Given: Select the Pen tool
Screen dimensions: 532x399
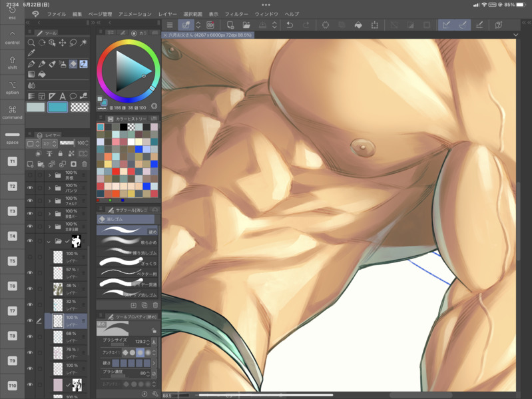Looking at the screenshot, I should point(31,64).
